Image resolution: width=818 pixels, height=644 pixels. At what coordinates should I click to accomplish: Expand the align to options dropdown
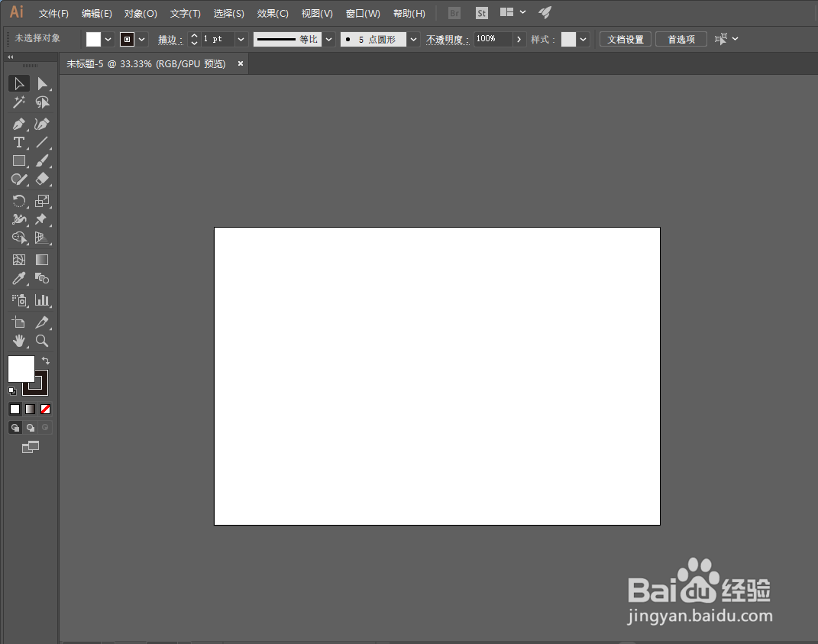pyautogui.click(x=736, y=39)
